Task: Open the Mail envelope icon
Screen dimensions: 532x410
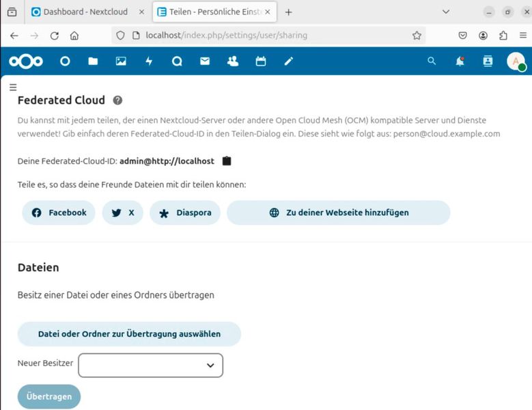Action: pos(205,61)
